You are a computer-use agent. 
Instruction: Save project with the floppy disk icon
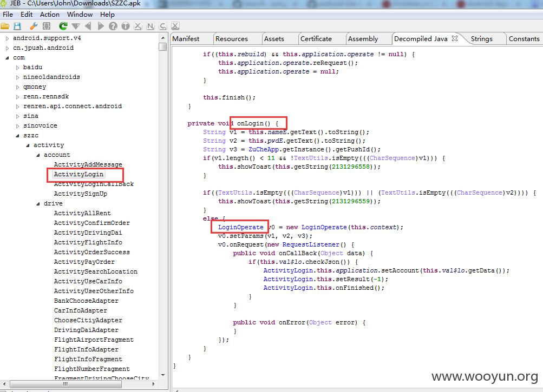click(17, 26)
